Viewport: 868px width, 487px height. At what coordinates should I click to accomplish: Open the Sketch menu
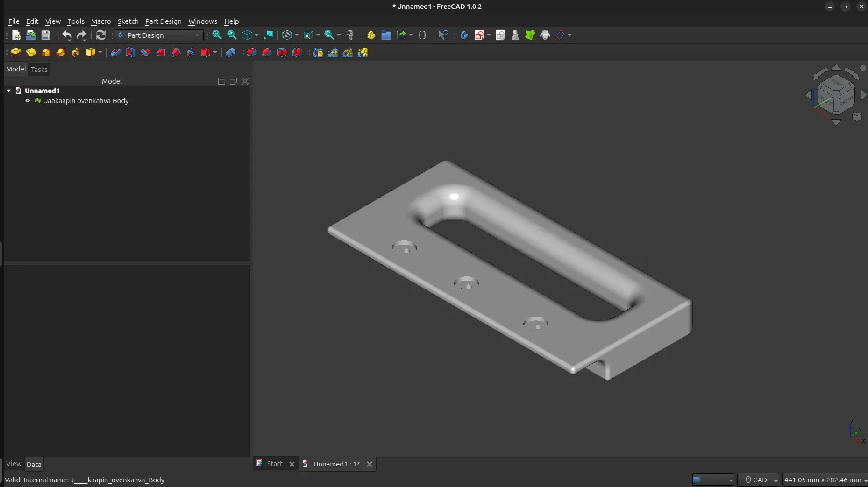pos(128,21)
